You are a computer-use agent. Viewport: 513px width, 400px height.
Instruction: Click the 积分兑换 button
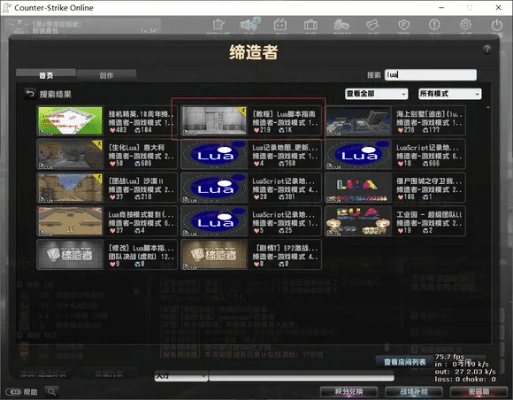(x=349, y=391)
